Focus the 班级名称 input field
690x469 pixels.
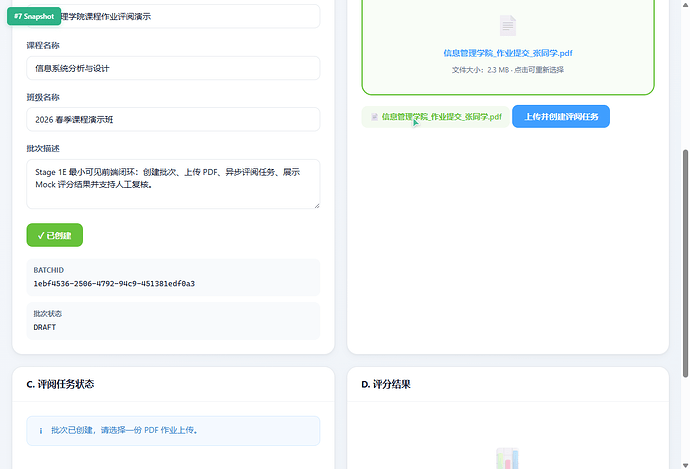click(173, 120)
